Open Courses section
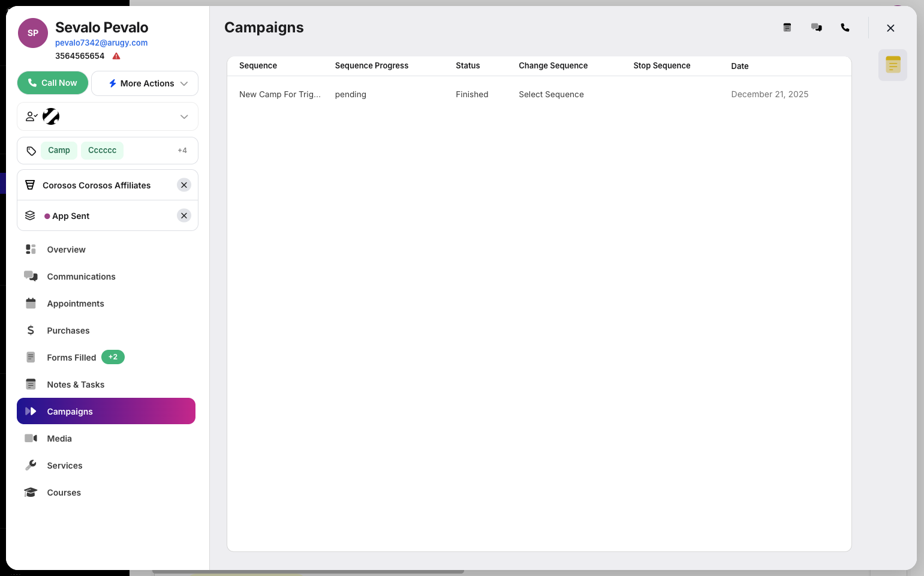Image resolution: width=924 pixels, height=576 pixels. pyautogui.click(x=106, y=493)
